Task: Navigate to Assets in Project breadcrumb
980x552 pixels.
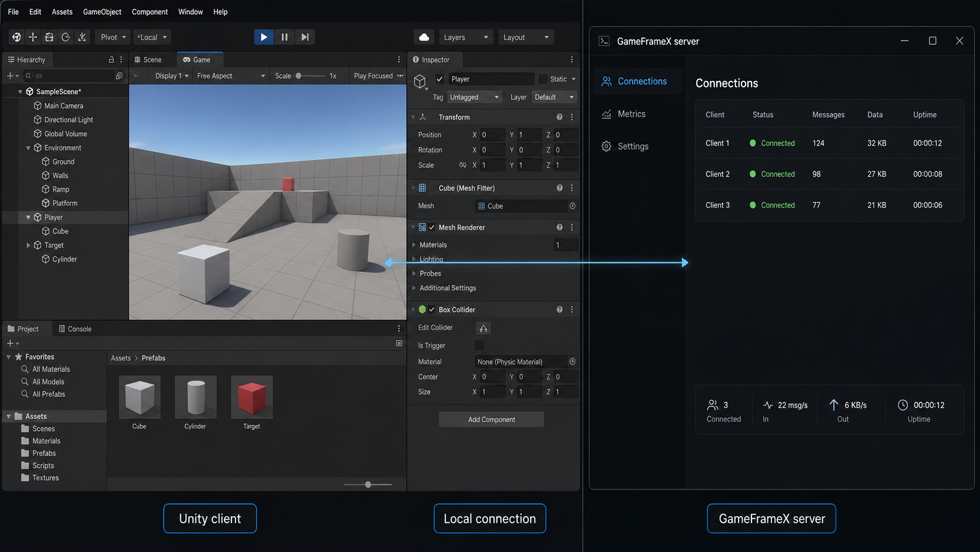Action: (121, 358)
